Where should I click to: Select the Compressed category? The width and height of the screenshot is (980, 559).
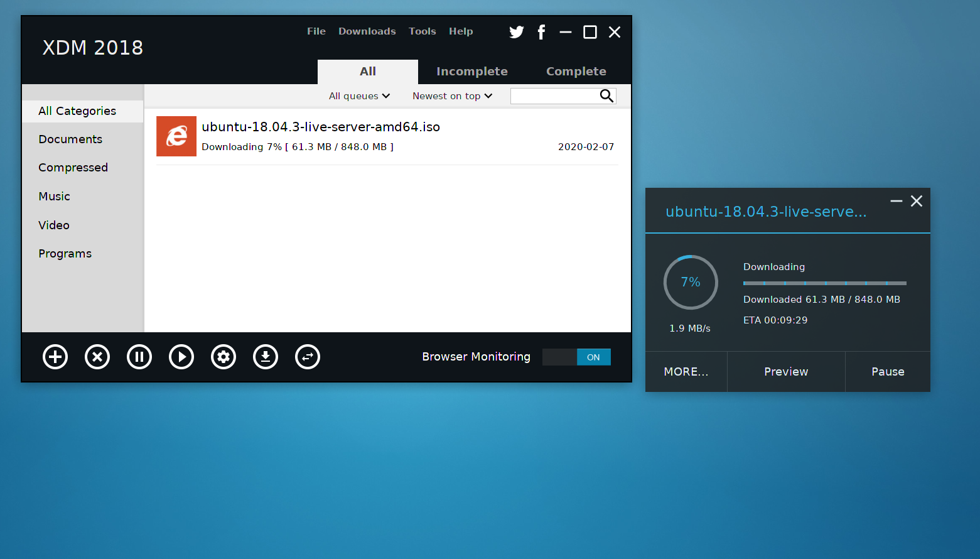coord(73,167)
